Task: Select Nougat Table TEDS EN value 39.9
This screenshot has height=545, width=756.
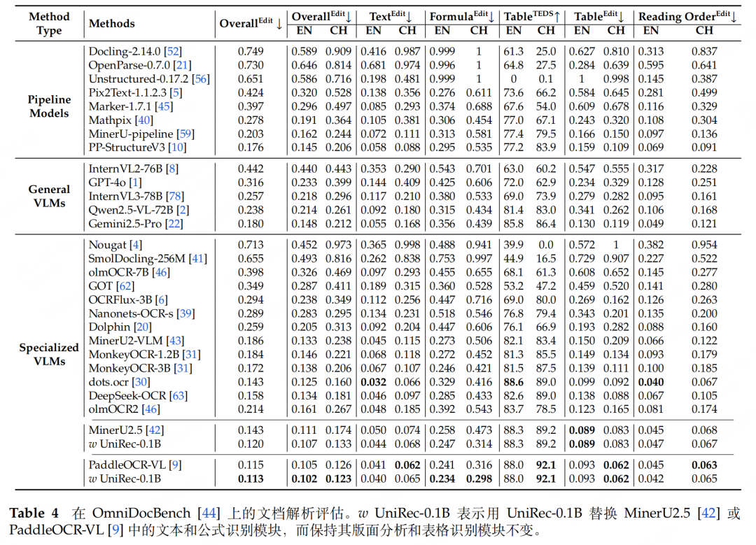Action: (x=514, y=245)
